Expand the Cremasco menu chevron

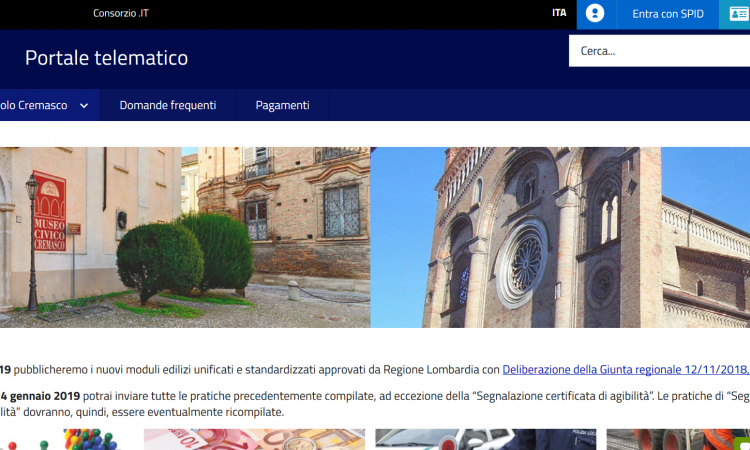84,105
